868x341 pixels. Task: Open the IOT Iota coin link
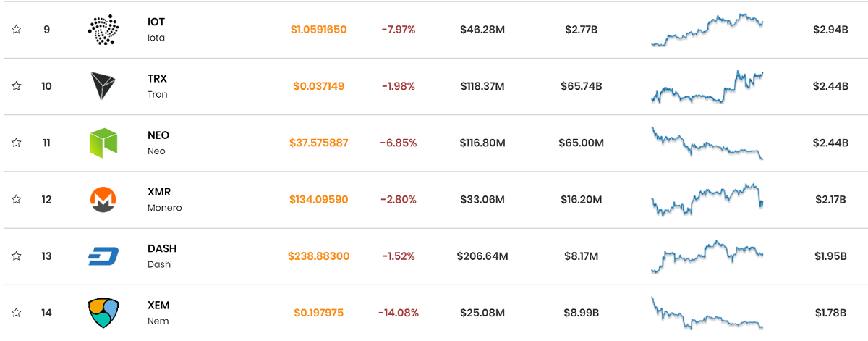[x=156, y=30]
